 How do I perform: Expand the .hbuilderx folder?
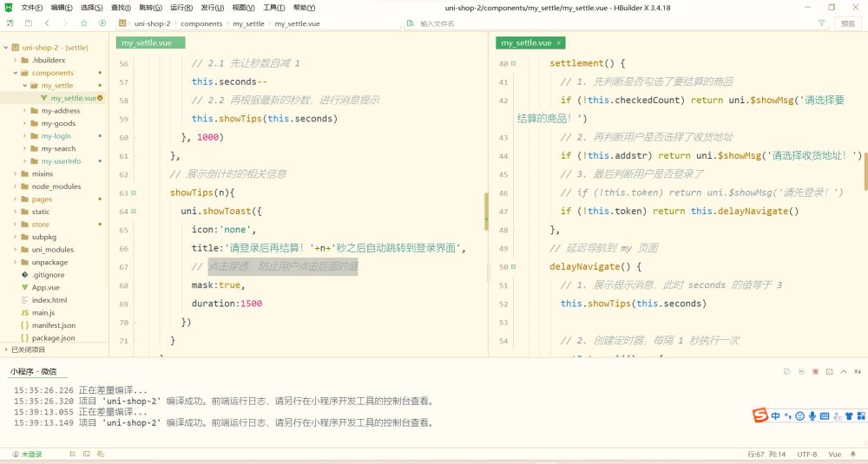pos(15,60)
